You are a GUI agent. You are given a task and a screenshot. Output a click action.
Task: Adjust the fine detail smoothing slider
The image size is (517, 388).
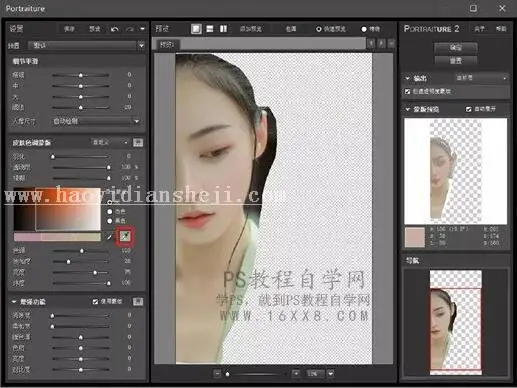click(x=81, y=75)
